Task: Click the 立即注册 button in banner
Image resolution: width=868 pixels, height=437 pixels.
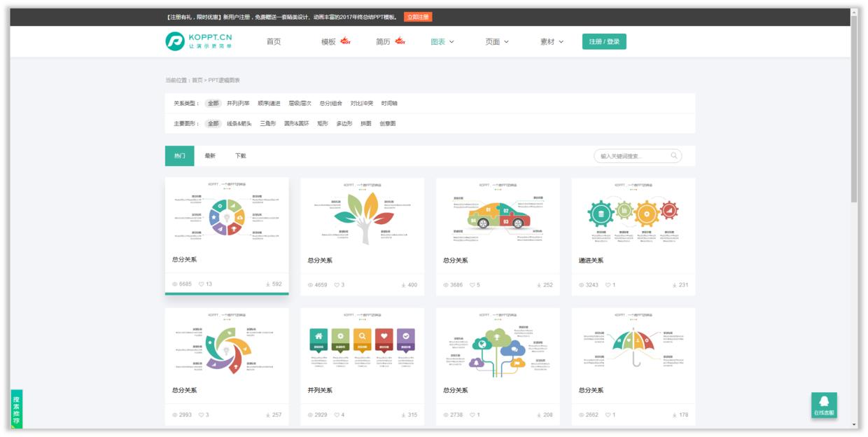Action: (x=418, y=17)
